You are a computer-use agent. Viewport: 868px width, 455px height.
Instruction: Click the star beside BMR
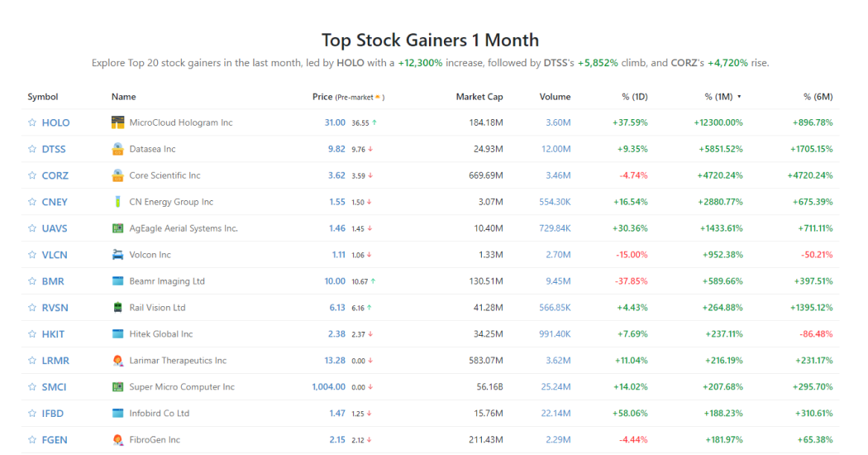(32, 281)
